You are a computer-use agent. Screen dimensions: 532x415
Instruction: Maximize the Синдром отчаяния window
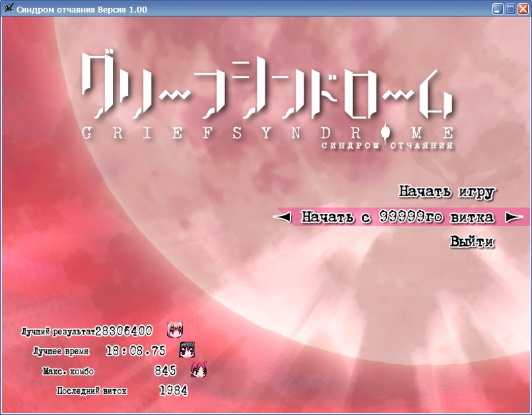[x=510, y=9]
